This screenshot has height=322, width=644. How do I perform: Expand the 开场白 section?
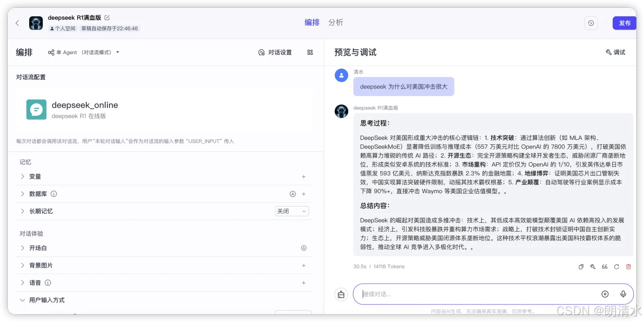(x=22, y=248)
